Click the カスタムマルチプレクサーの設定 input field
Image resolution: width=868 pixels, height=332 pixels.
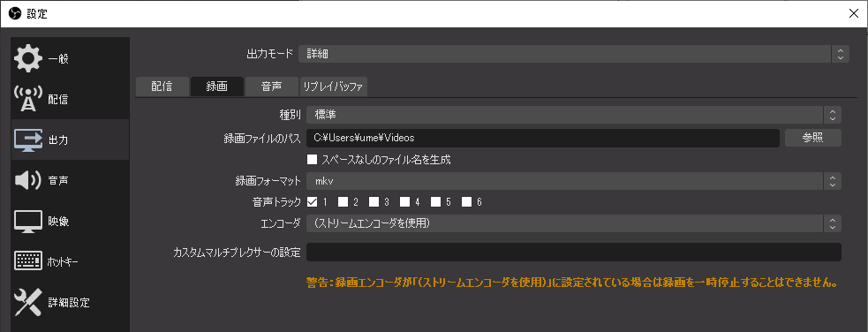point(574,253)
